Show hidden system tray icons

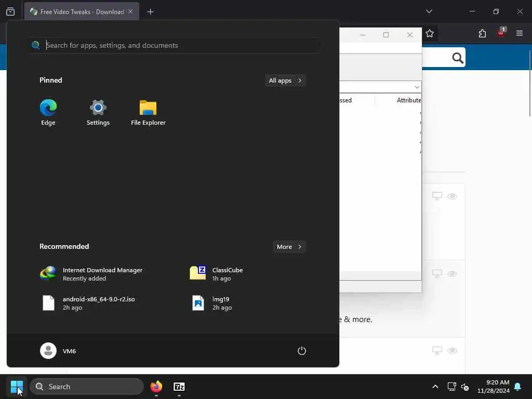pos(435,387)
